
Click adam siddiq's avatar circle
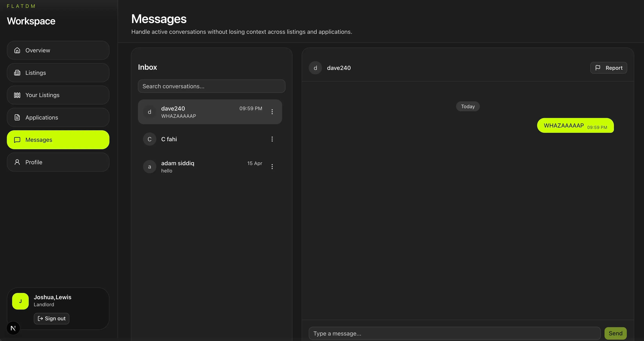[149, 167]
